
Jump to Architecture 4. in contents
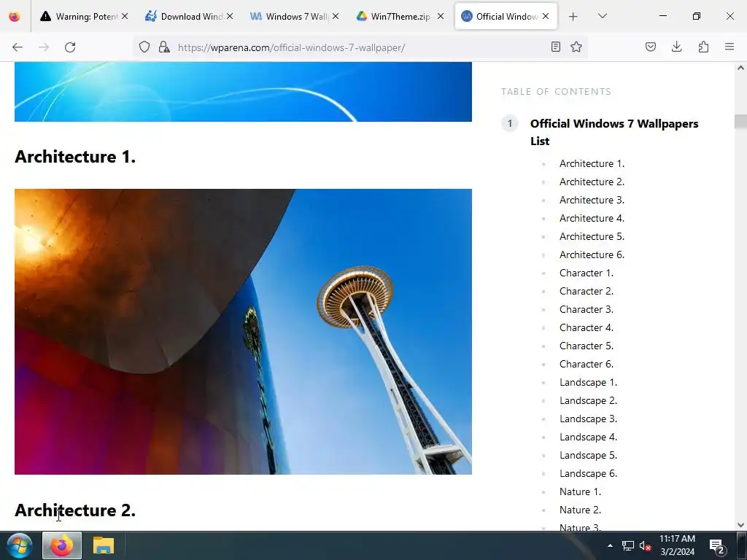592,218
